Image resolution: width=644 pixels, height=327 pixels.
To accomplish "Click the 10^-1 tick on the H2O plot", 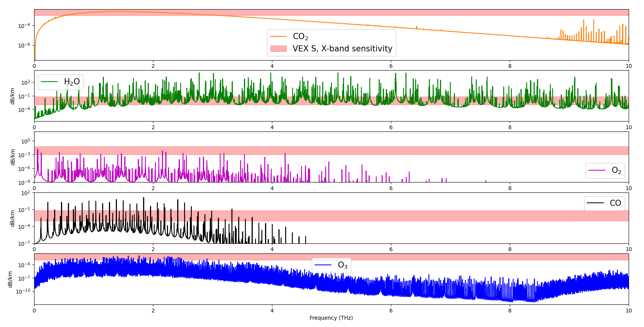I will pos(24,96).
